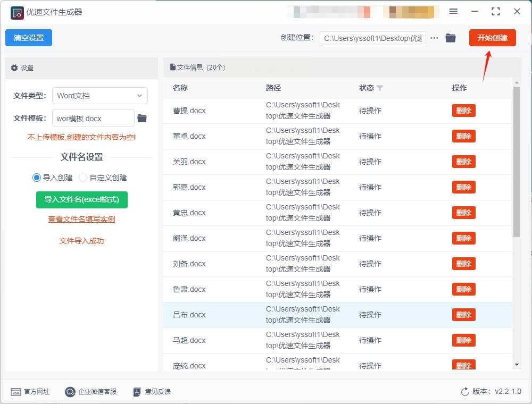Click scrollbar up arrow in file list

[517, 83]
